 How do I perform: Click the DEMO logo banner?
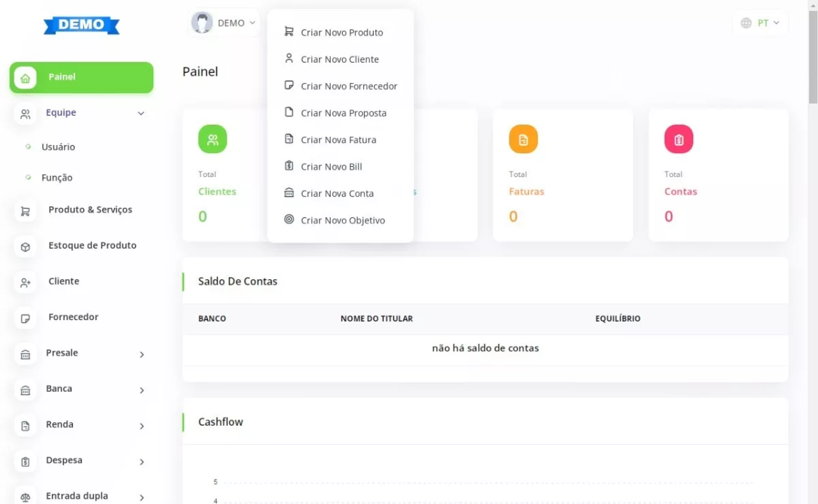(81, 25)
